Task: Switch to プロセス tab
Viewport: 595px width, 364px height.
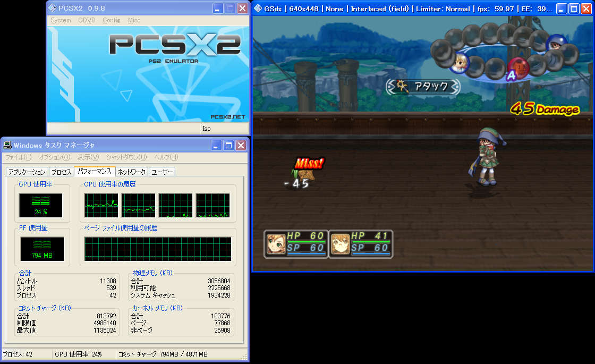Action: (61, 172)
